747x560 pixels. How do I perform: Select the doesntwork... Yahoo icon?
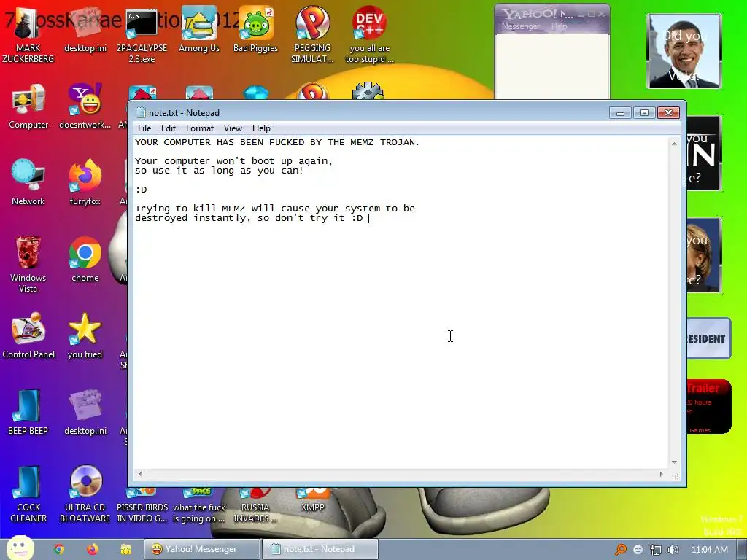click(x=85, y=106)
